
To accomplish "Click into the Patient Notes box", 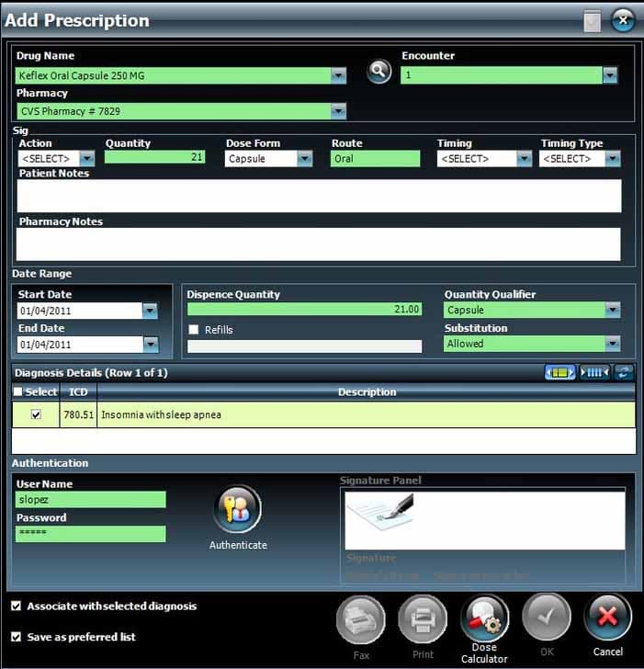I will (319, 196).
